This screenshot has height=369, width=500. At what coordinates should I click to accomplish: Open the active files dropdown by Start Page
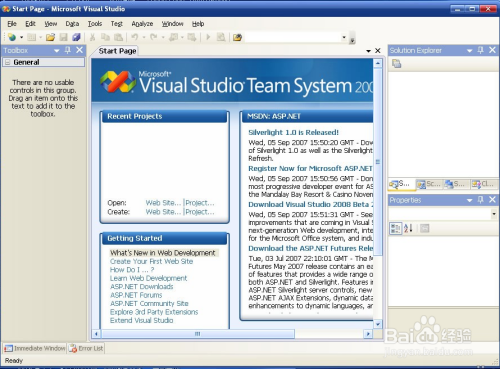coord(368,51)
